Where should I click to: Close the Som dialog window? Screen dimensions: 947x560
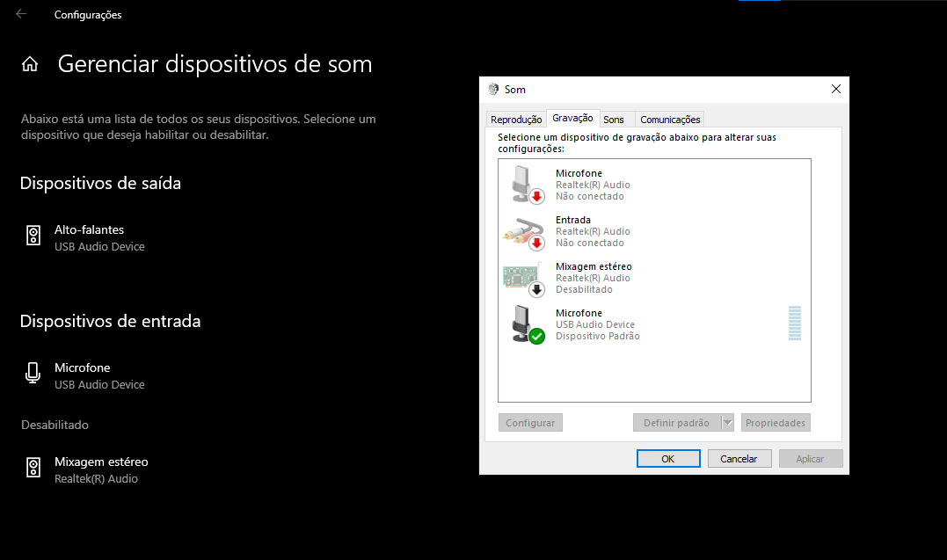coord(836,90)
